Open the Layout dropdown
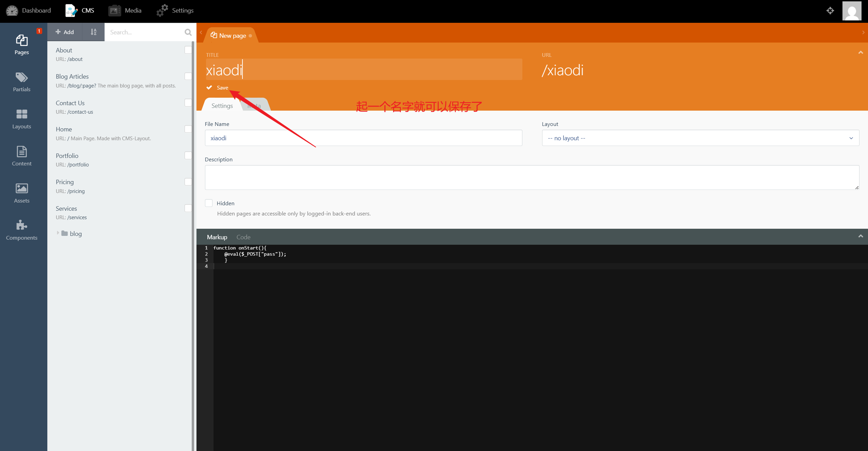The image size is (868, 451). pyautogui.click(x=700, y=138)
